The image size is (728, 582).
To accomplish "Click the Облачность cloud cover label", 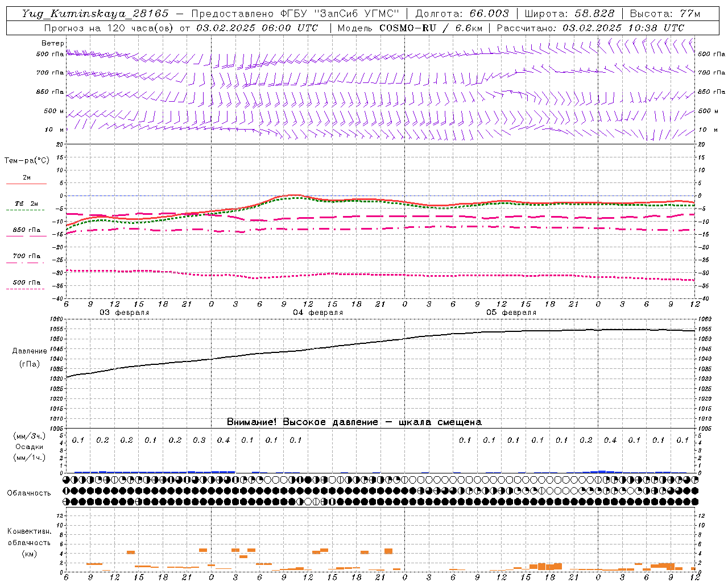I will pyautogui.click(x=29, y=493).
